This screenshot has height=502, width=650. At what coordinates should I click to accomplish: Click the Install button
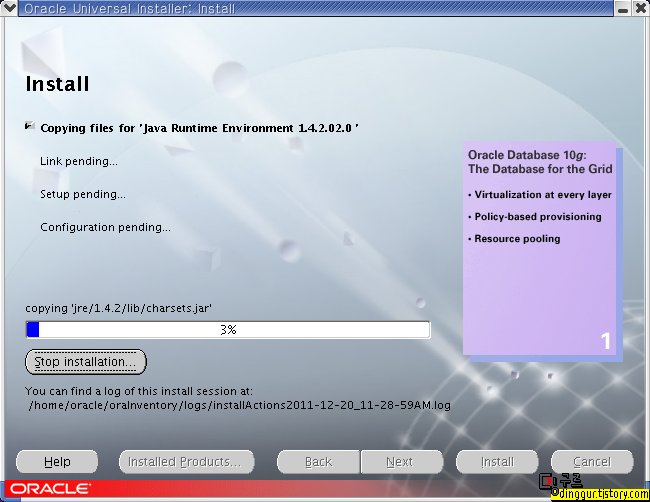497,462
